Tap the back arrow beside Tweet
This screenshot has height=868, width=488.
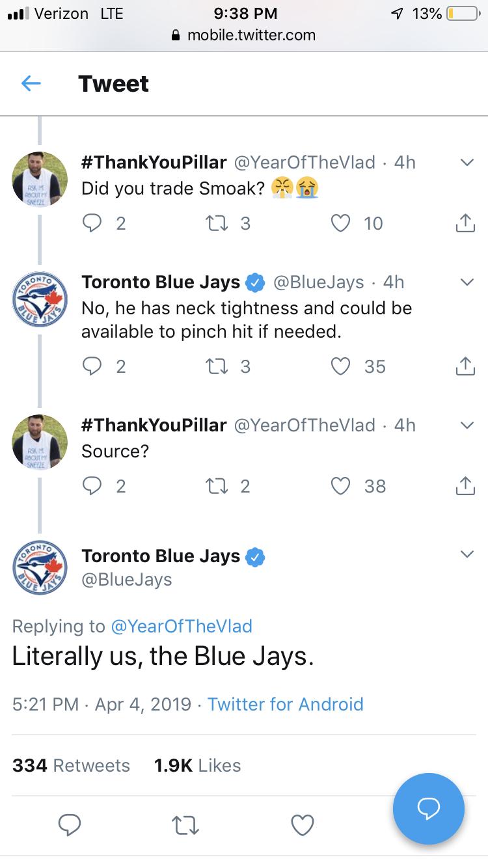point(31,83)
